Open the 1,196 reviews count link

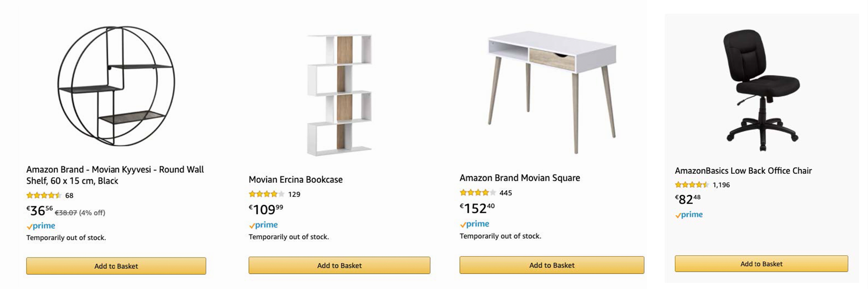pyautogui.click(x=721, y=185)
